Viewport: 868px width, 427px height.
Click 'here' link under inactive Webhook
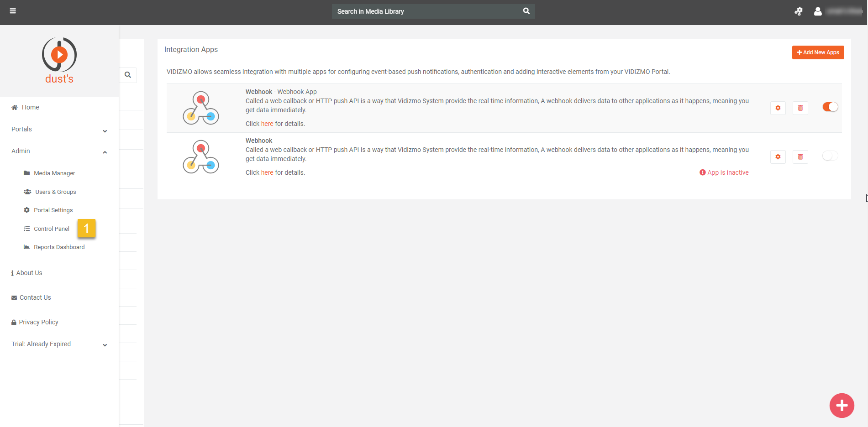coord(267,172)
